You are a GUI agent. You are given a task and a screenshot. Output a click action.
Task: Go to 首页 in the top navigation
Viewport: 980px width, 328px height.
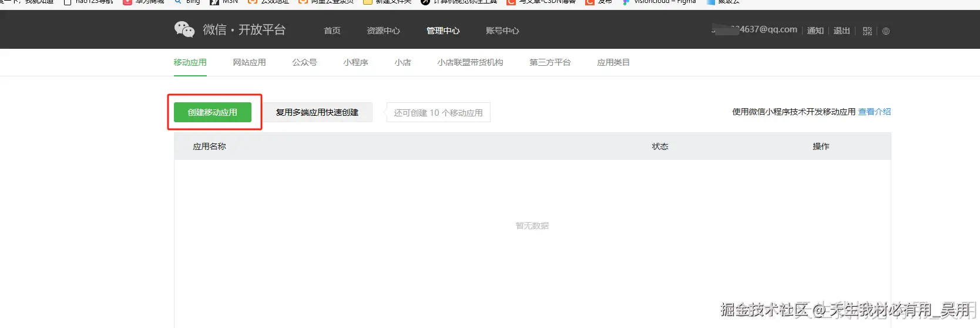(332, 31)
